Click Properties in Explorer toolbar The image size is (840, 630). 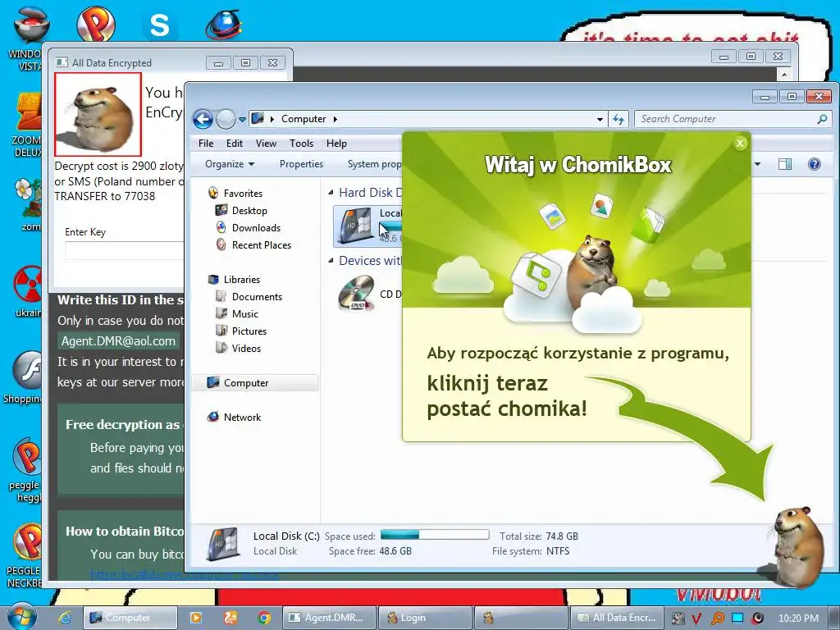tap(301, 164)
